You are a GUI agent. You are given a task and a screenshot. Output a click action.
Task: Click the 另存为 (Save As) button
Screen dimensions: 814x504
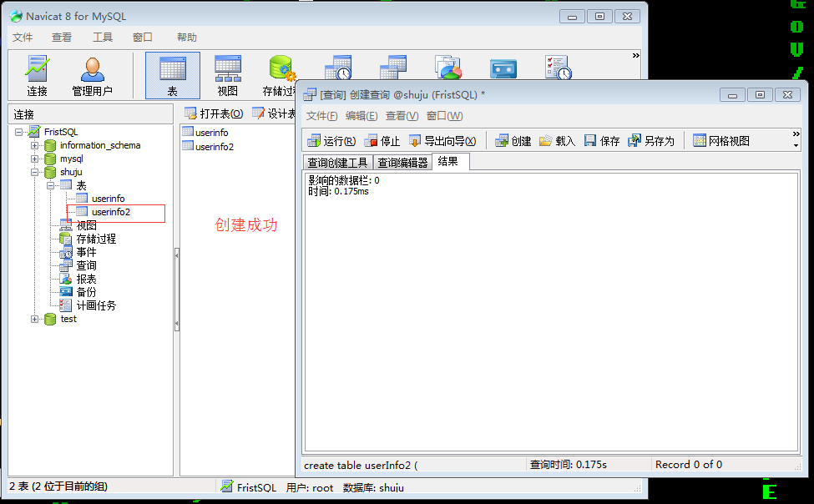[651, 140]
